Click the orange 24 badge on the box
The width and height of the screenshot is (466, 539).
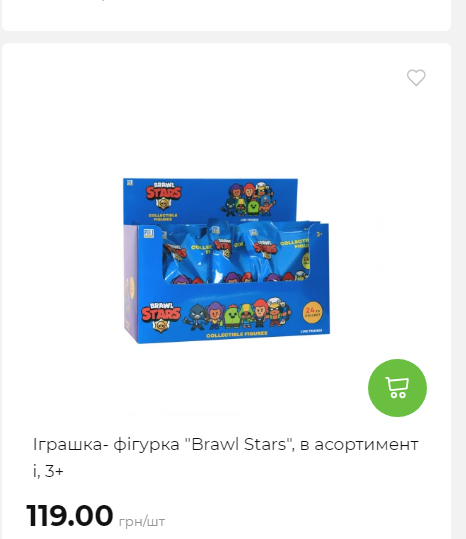click(313, 312)
